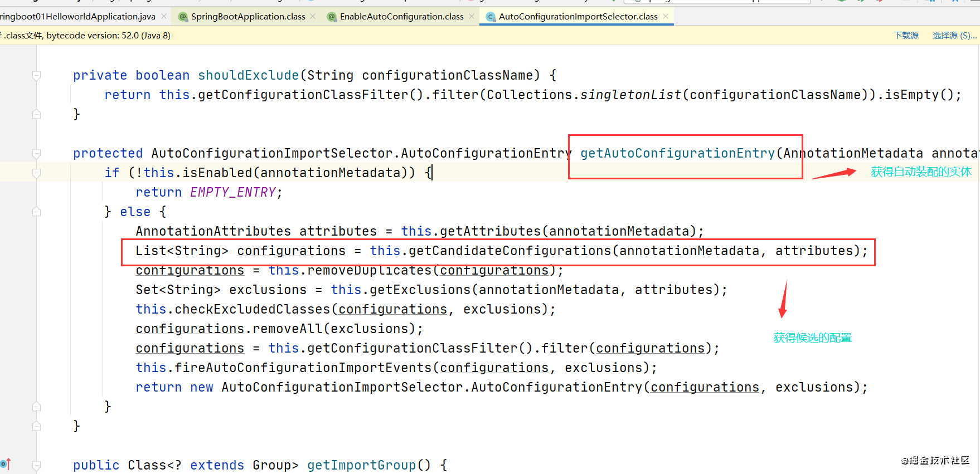980x474 pixels.
Task: Collapse the getAutoConfigurationEntry method fold marker
Action: 36,153
